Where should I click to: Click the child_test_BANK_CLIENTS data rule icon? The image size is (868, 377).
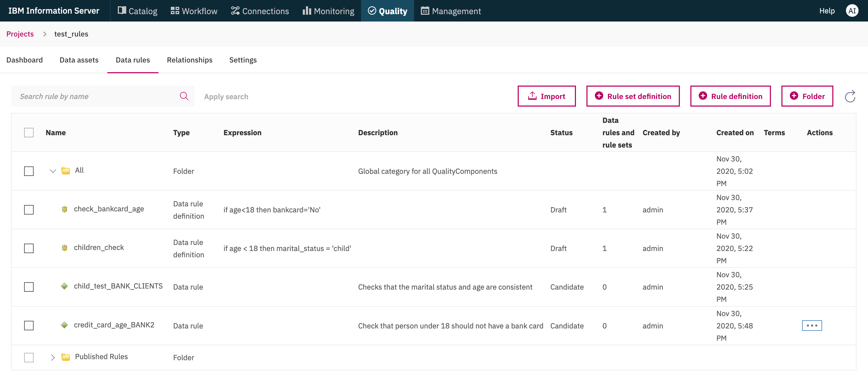coord(64,286)
